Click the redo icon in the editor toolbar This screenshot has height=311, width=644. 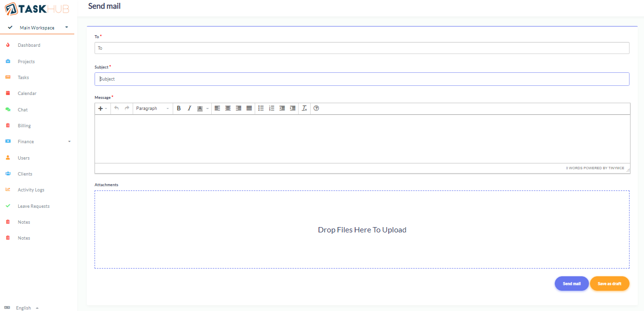128,108
